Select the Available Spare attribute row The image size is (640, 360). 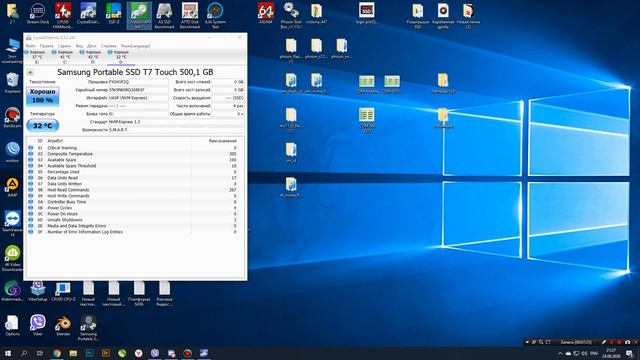[x=136, y=160]
